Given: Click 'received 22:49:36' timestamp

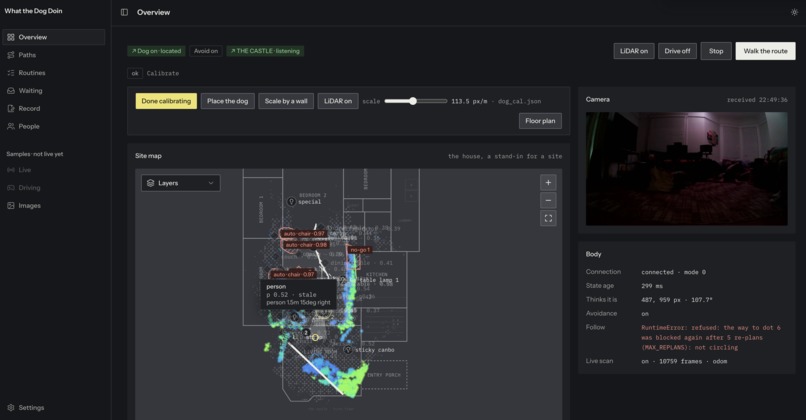Looking at the screenshot, I should (757, 100).
